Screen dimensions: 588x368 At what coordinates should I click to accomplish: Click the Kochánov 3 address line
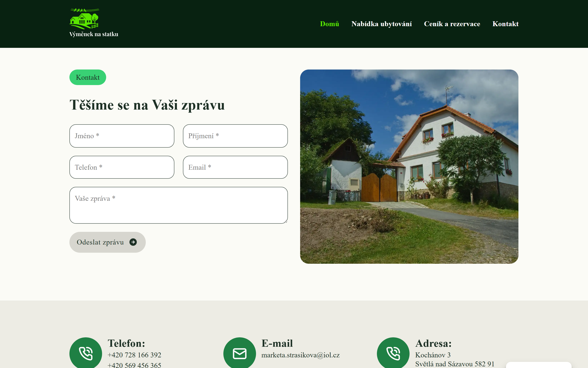(x=433, y=355)
